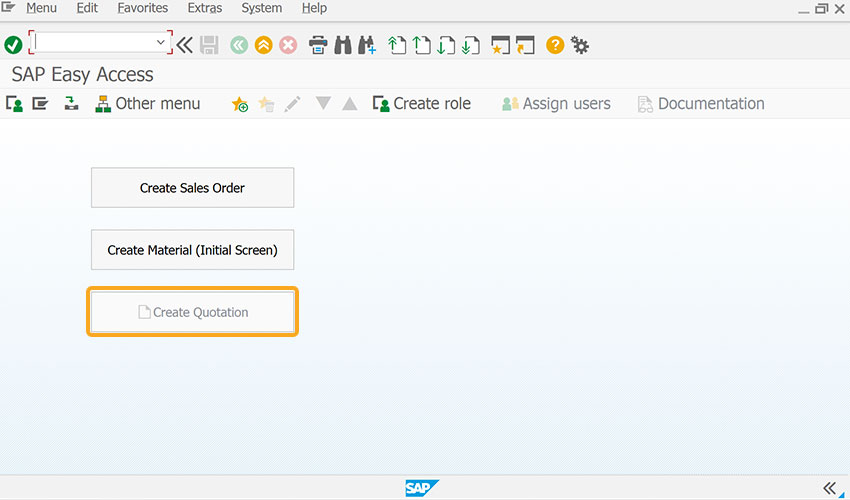This screenshot has width=850, height=500.
Task: Expand status bar with bottom-right double chevron
Action: click(829, 488)
